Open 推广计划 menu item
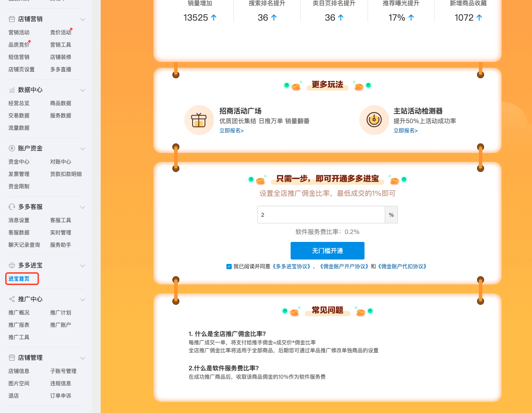Viewport: 532px width, 413px height. click(x=61, y=313)
